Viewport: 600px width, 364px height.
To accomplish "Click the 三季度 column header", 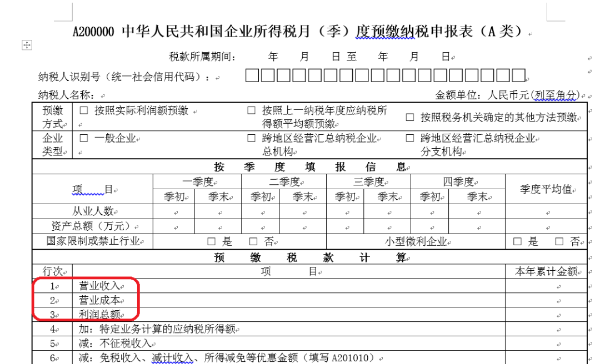I will tap(368, 182).
